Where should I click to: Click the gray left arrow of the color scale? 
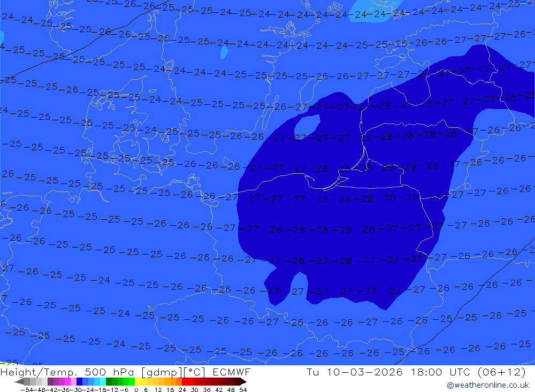19,381
